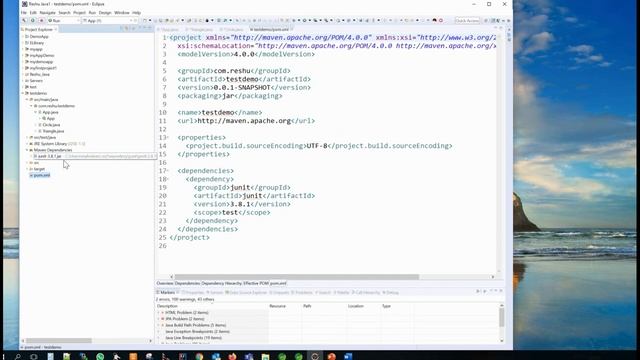Open the Help menu
Image resolution: width=640 pixels, height=360 pixels.
click(136, 13)
